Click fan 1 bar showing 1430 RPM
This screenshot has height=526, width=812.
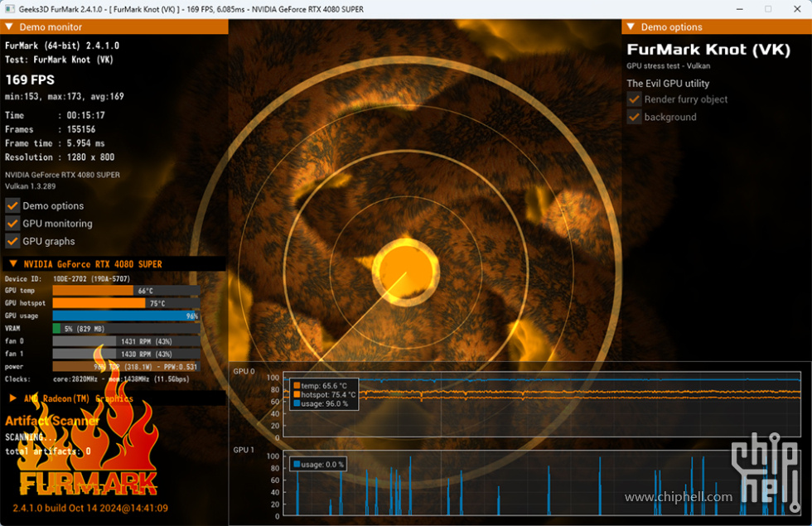coord(126,354)
